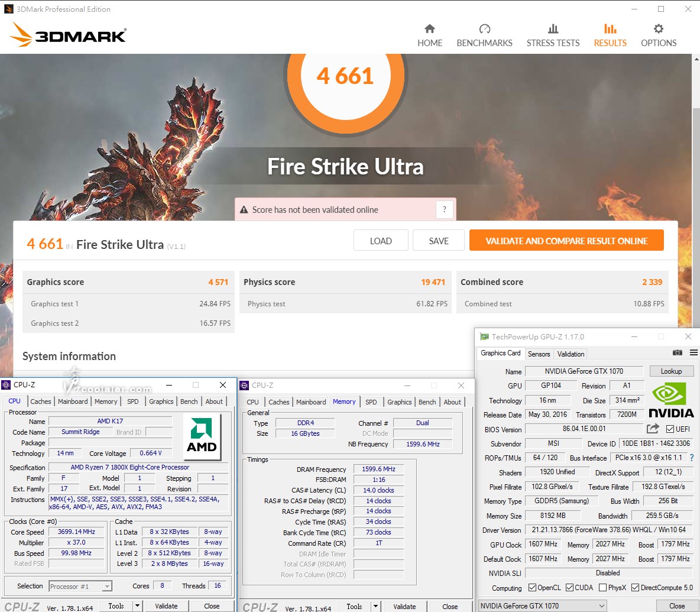The image size is (700, 612).
Task: Toggle the UEFI checkbox in GPU-Z
Action: (670, 429)
